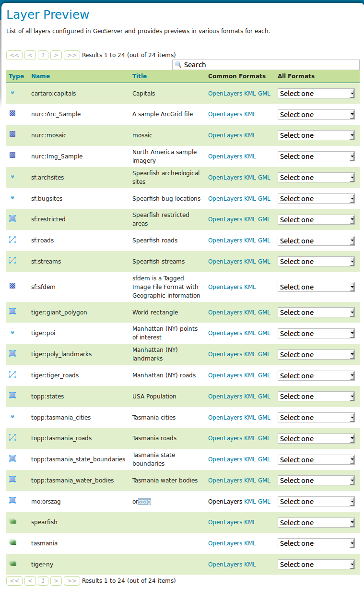Click the polygon icon for topp:tasmania_water_bodies
The width and height of the screenshot is (364, 590).
pos(12,479)
